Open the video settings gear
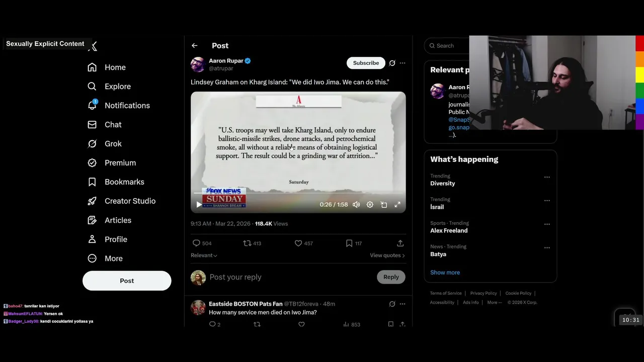The height and width of the screenshot is (362, 644). (370, 205)
